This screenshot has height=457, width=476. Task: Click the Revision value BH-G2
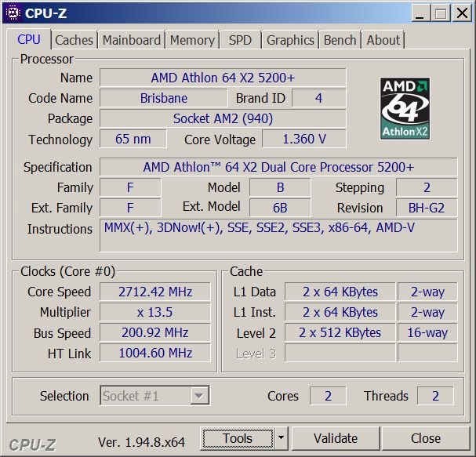[427, 208]
